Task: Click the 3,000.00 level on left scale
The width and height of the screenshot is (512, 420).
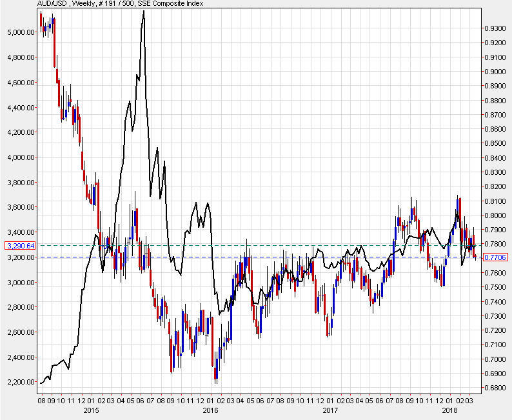Action: [18, 282]
